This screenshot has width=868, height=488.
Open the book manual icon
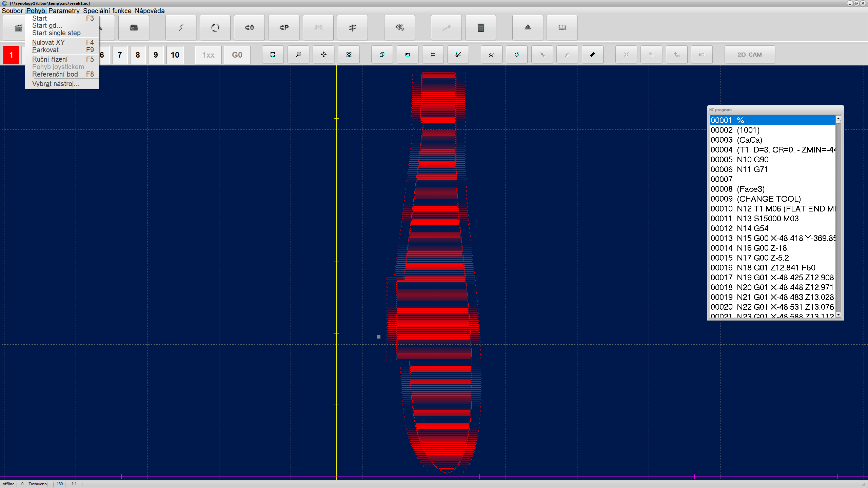(x=562, y=28)
